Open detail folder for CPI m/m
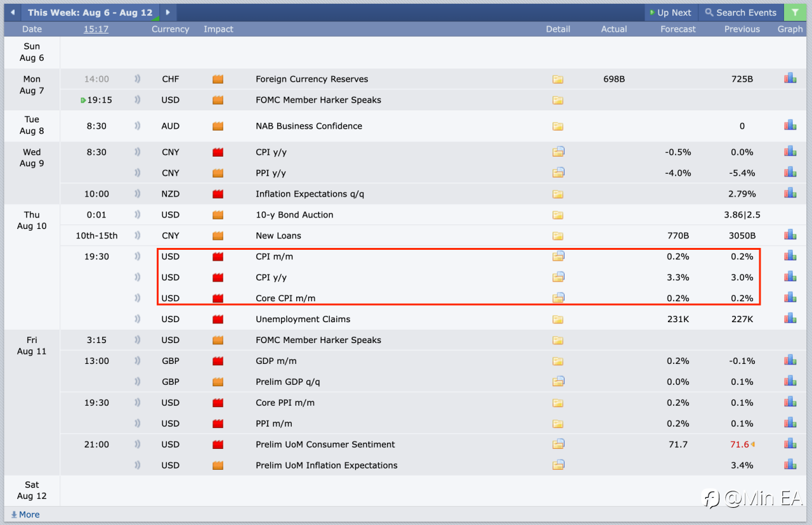812x525 pixels. (558, 257)
